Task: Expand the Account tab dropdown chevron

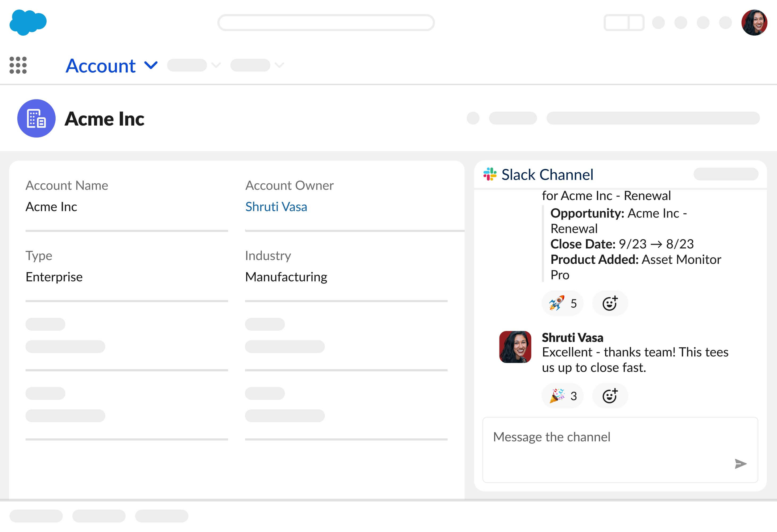Action: [x=151, y=65]
